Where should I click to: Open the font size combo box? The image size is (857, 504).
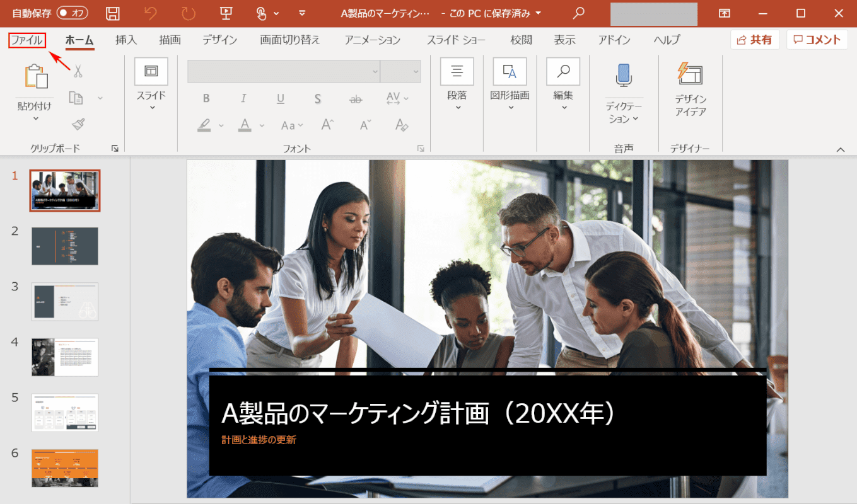400,71
